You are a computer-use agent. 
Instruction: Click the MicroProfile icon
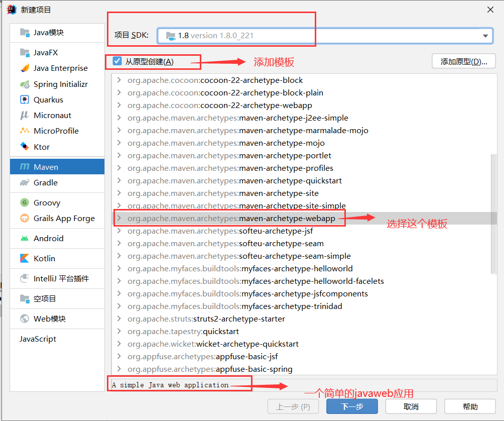[x=25, y=131]
